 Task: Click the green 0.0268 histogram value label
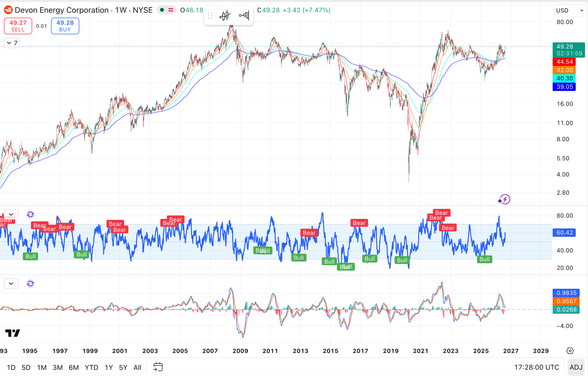coord(566,309)
